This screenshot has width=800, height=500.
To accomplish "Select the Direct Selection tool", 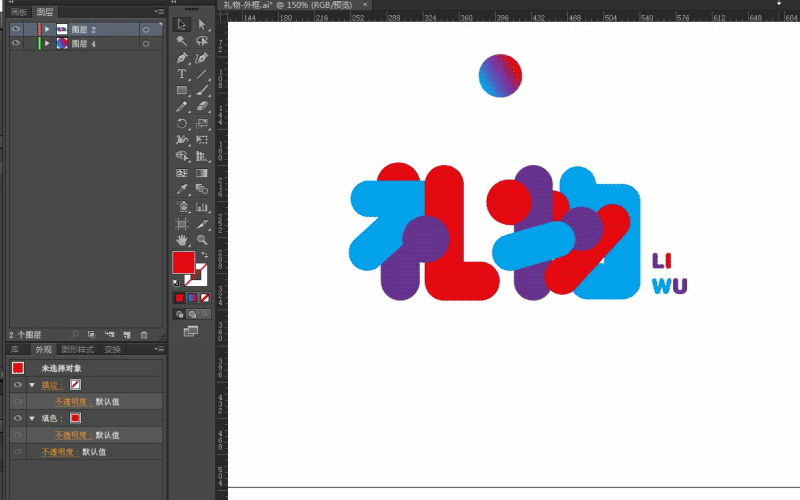I will 202,24.
